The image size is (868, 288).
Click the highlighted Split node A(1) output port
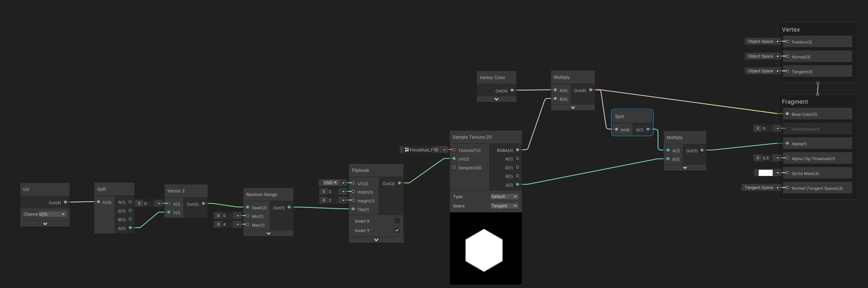coord(648,129)
